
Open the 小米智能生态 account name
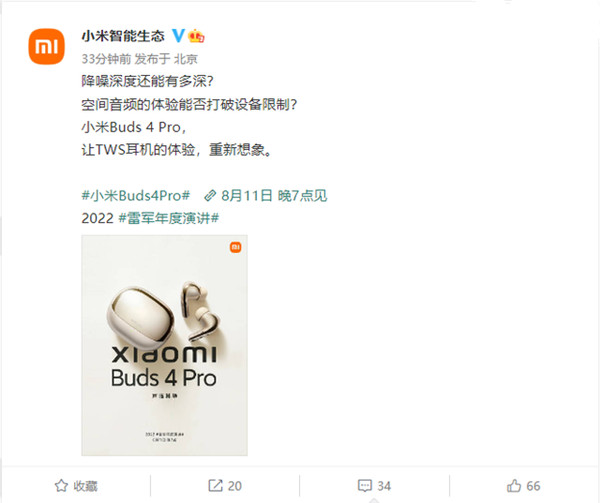(123, 36)
